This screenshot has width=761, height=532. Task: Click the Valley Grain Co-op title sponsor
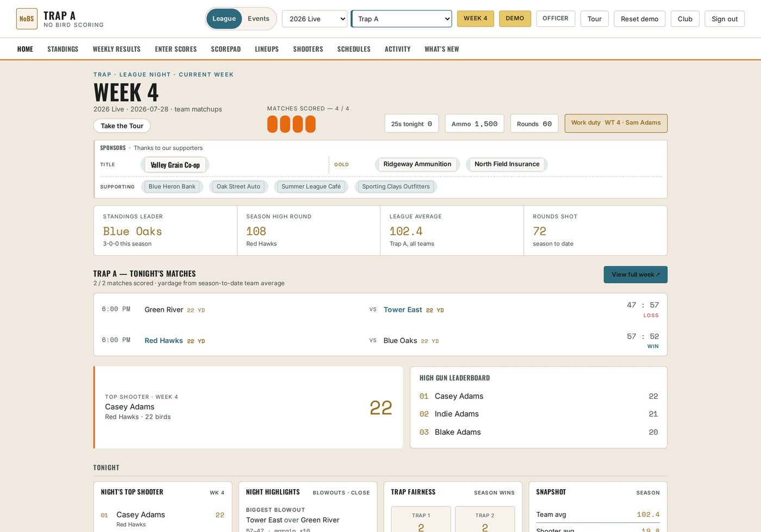point(175,165)
